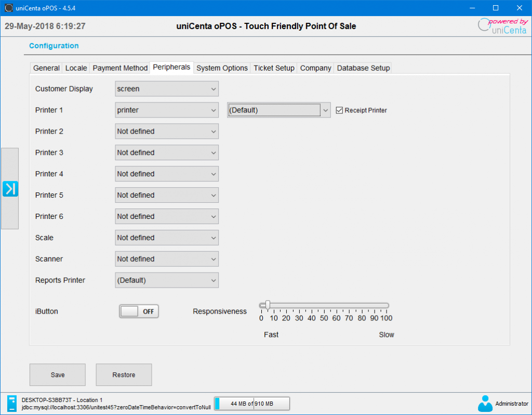Click the Administrator user icon
532x415 pixels.
click(x=485, y=403)
